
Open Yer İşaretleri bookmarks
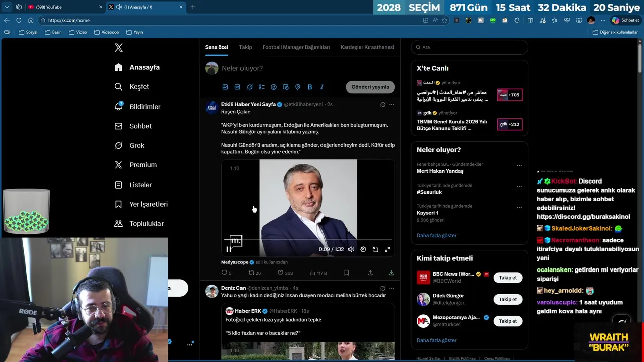141,204
